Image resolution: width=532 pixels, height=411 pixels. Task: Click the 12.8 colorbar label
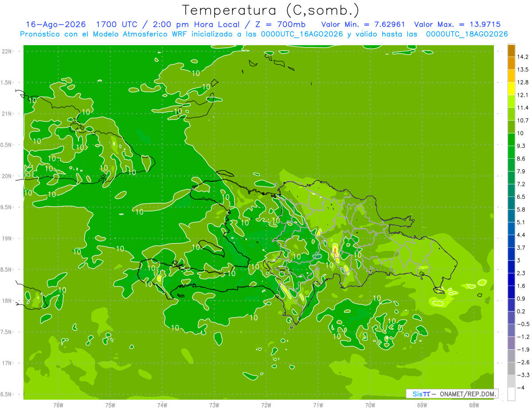pos(523,82)
